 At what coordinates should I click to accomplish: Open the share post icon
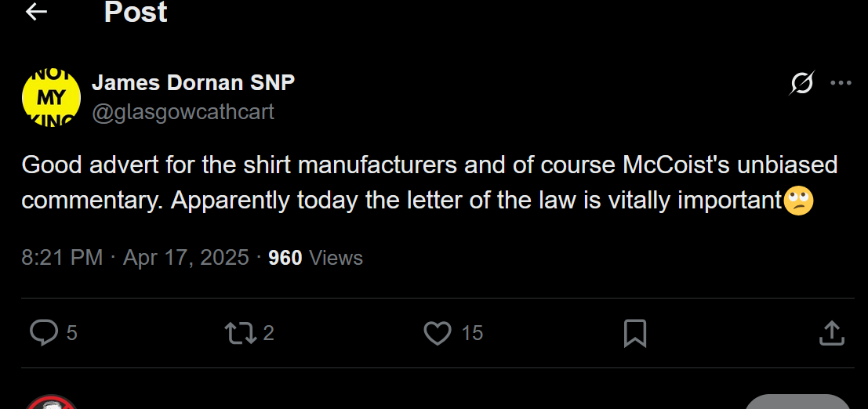click(831, 333)
